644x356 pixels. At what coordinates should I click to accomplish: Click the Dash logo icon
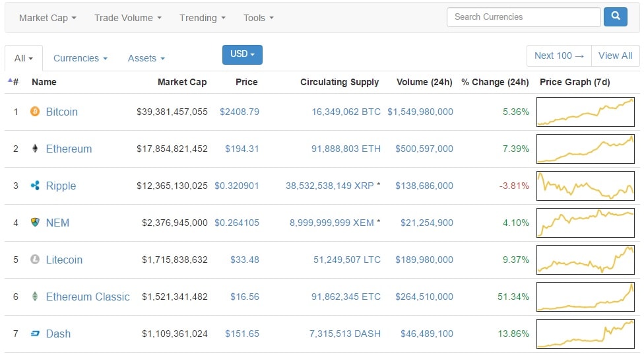(35, 334)
